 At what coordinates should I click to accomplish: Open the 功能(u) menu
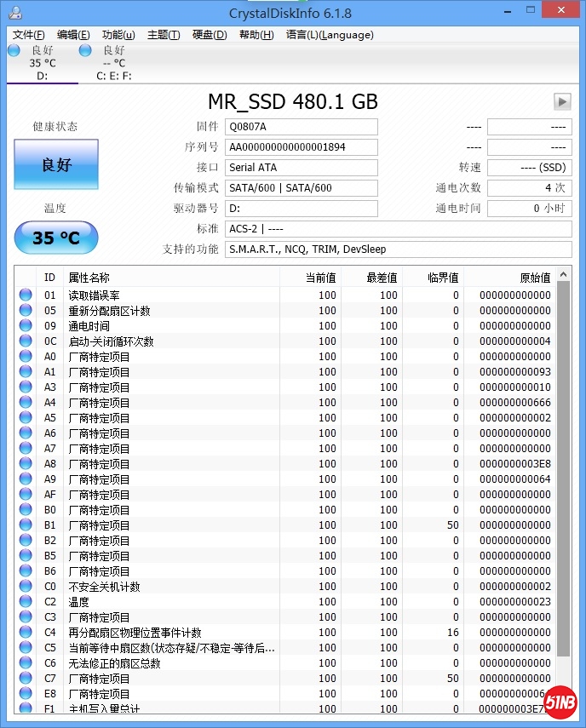[x=118, y=35]
